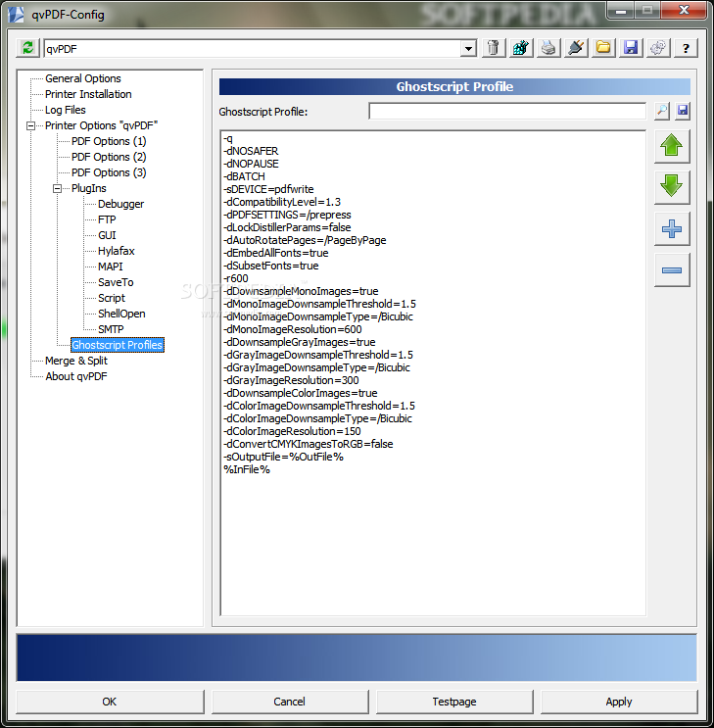Select the %InFile% line
The width and height of the screenshot is (714, 728).
pyautogui.click(x=247, y=470)
